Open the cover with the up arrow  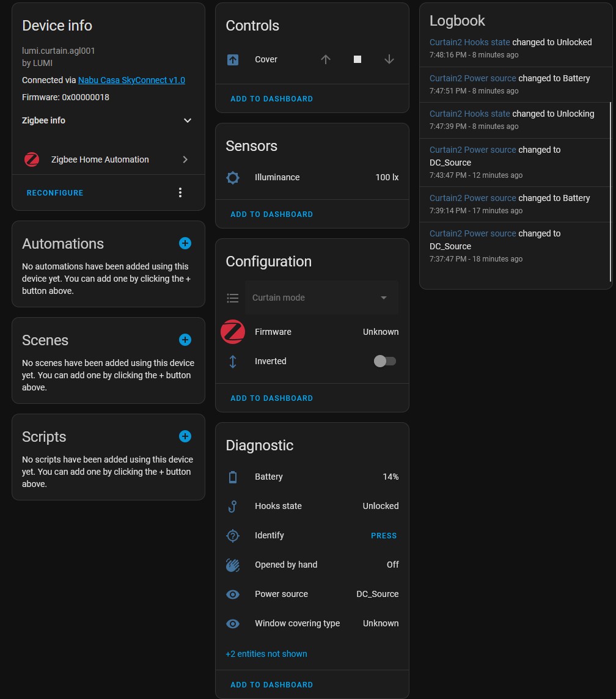coord(325,59)
